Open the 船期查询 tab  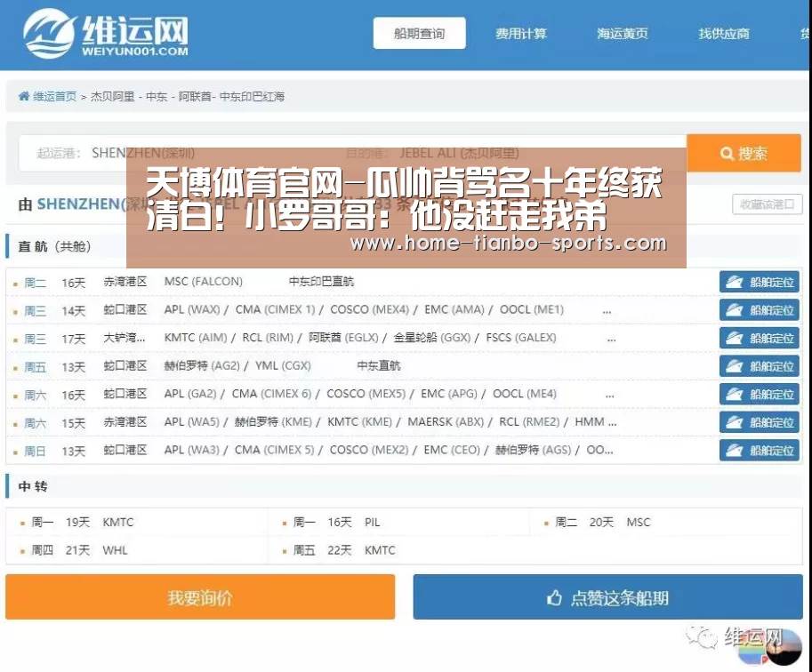pyautogui.click(x=420, y=33)
